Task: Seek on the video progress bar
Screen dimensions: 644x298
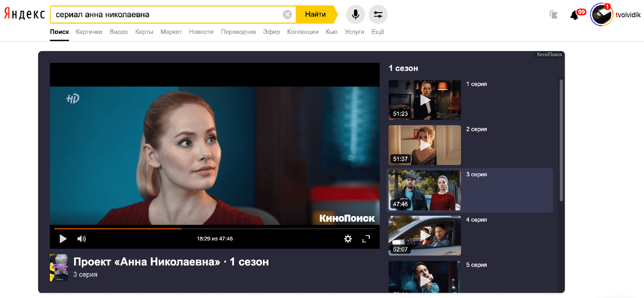Action: (x=215, y=229)
